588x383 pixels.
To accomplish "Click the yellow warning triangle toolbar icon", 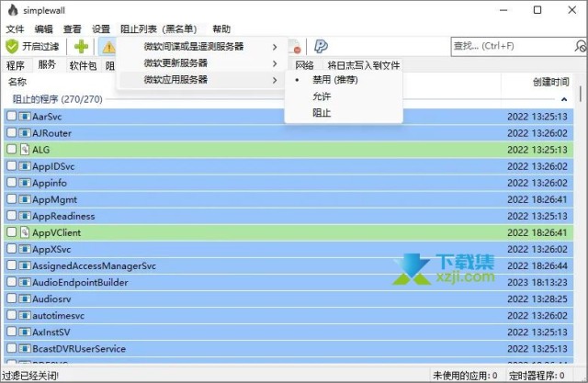I will click(108, 47).
